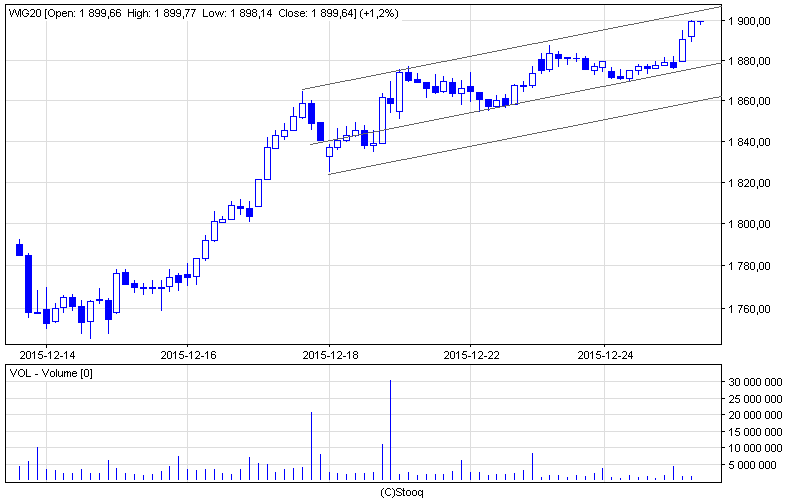
Task: Click the 2015-12-22 date label
Action: coord(471,355)
